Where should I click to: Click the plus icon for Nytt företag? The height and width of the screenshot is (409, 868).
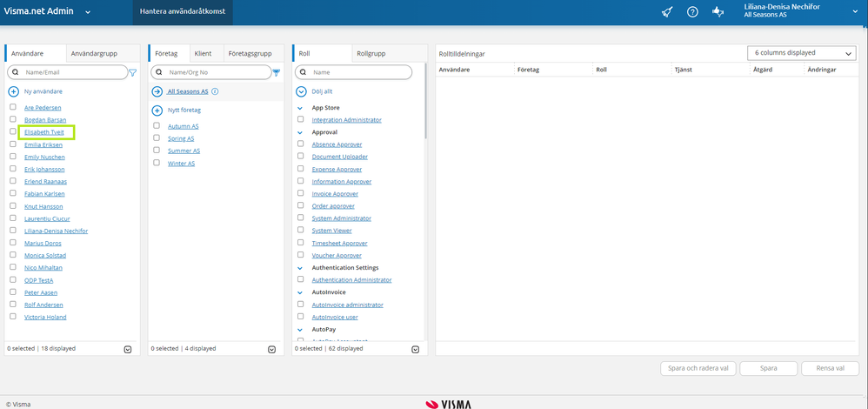coord(157,111)
